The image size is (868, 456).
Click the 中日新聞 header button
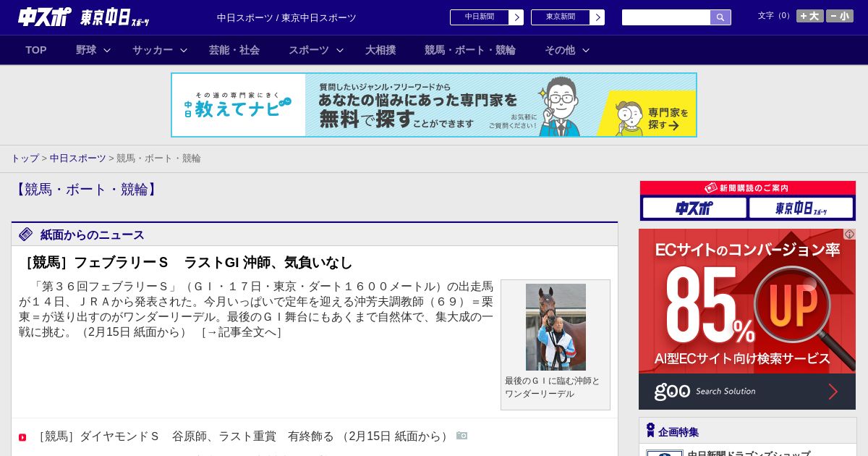pos(480,17)
